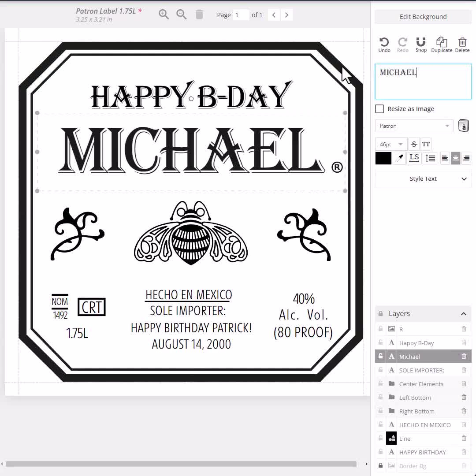Click the delete page trash icon in top toolbar

pyautogui.click(x=200, y=14)
